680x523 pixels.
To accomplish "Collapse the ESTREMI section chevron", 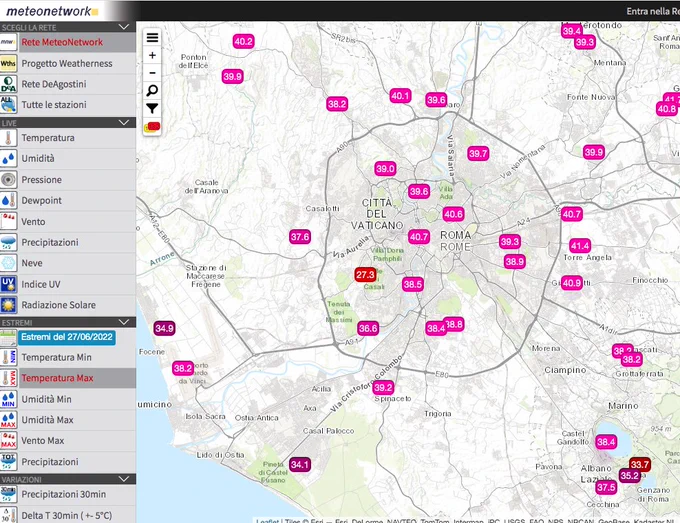I will (x=124, y=322).
